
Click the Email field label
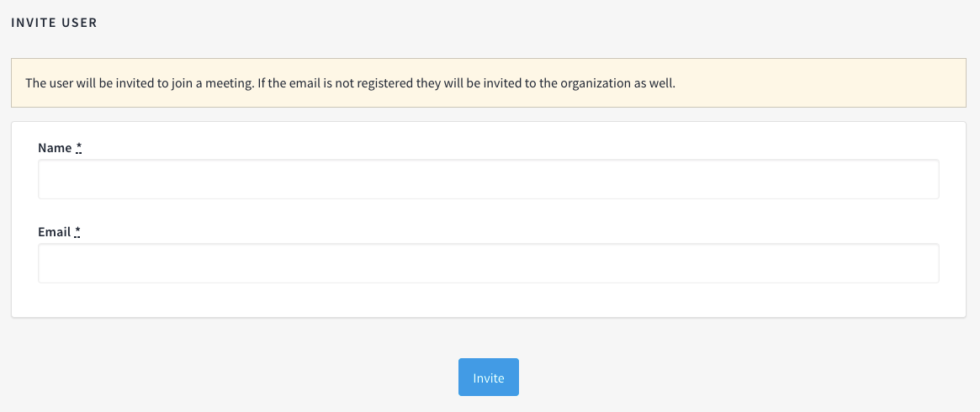pos(54,232)
